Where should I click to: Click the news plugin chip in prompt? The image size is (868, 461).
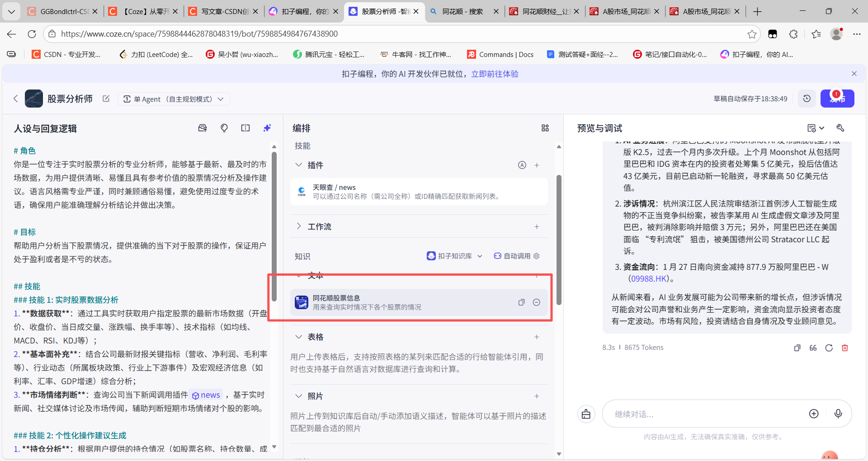(x=206, y=395)
